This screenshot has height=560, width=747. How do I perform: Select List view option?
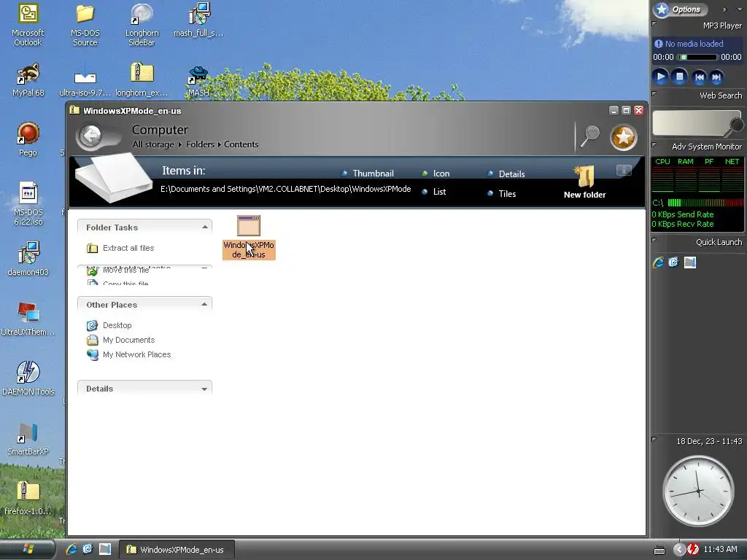434,192
